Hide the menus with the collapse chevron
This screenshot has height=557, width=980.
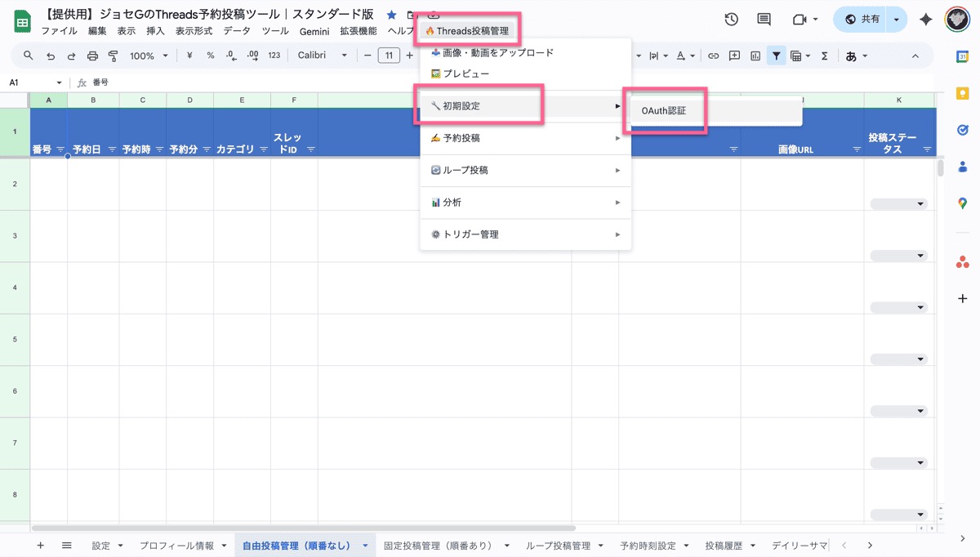[x=915, y=56]
